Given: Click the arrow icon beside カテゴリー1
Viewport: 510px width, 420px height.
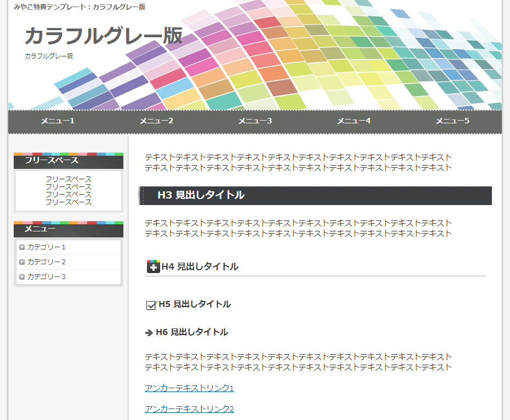Looking at the screenshot, I should click(x=22, y=247).
